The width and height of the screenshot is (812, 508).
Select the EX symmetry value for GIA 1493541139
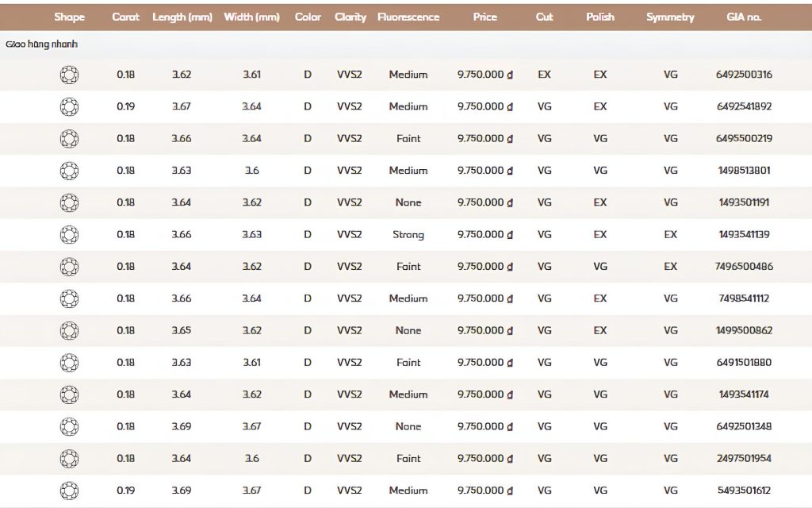(x=671, y=235)
